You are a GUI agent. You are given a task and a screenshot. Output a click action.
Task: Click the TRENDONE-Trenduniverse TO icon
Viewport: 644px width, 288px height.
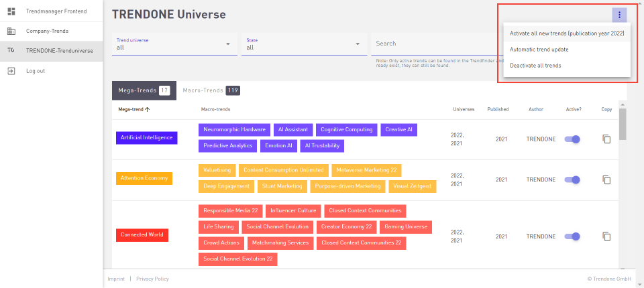coord(11,50)
